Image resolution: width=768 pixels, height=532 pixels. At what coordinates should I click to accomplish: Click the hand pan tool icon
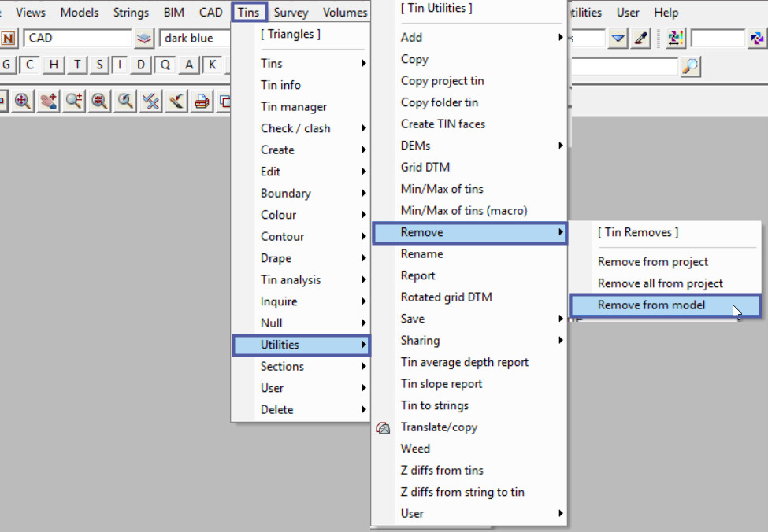tap(48, 101)
